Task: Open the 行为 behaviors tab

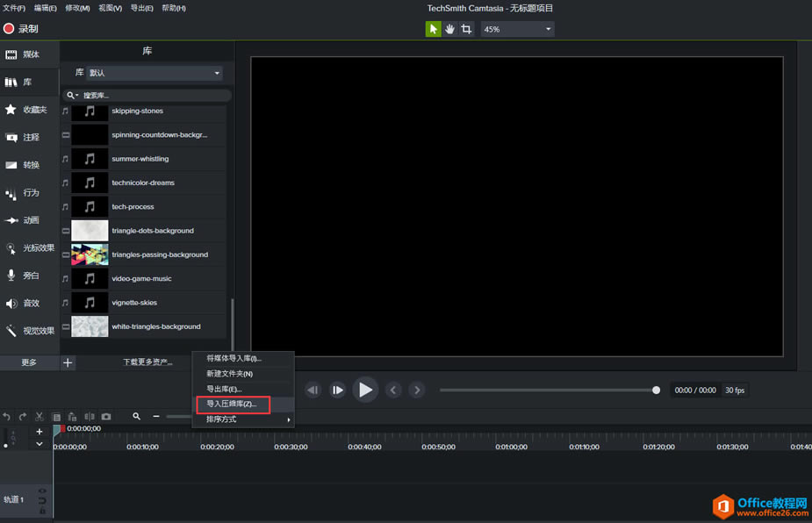Action: point(30,193)
